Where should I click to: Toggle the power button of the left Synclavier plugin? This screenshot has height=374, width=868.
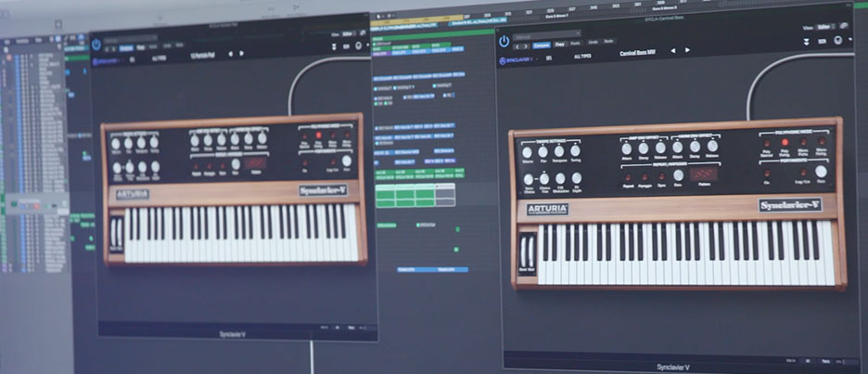pyautogui.click(x=97, y=43)
